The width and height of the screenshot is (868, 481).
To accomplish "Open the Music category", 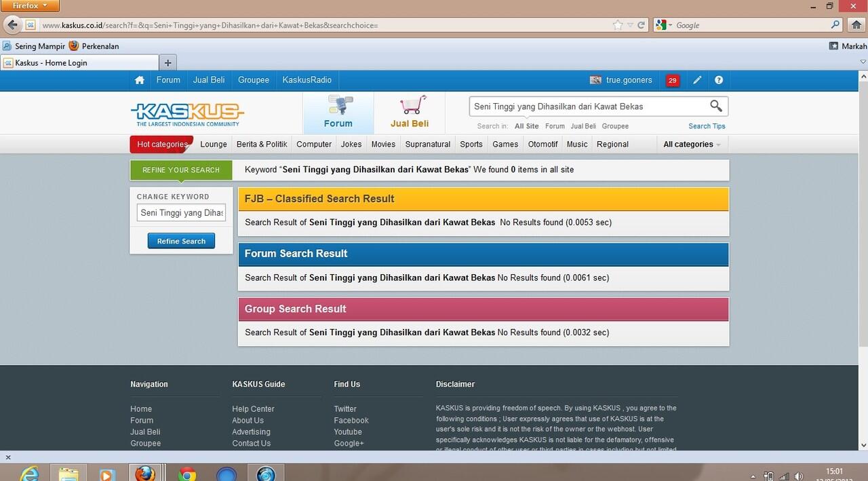I will click(577, 145).
